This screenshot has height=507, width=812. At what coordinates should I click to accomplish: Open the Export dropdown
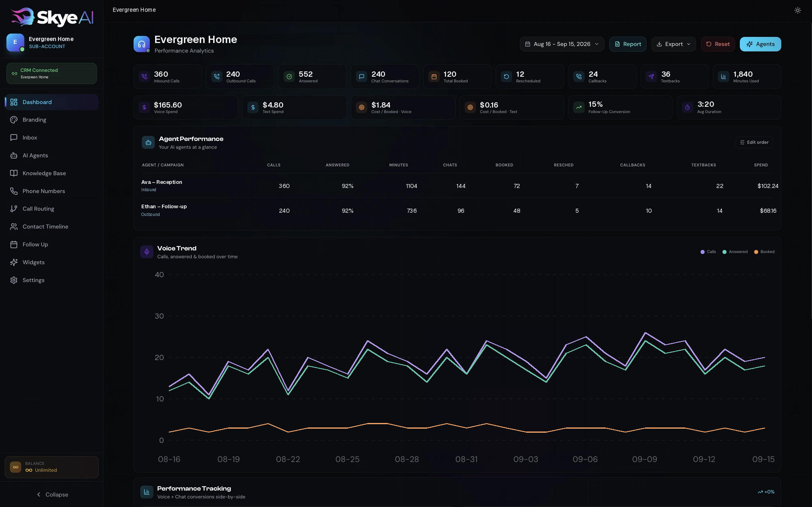(674, 44)
